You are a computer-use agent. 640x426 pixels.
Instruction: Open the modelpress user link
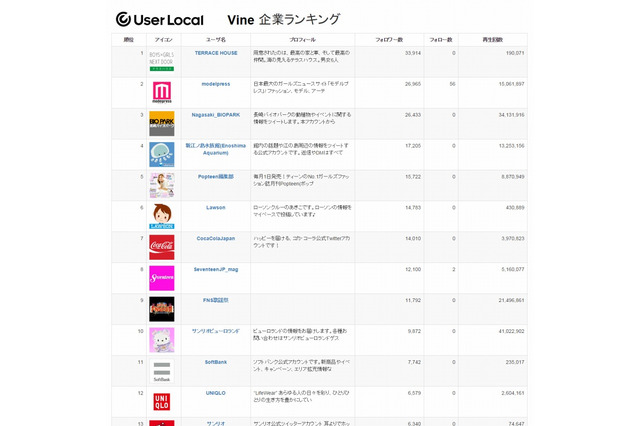tap(216, 84)
